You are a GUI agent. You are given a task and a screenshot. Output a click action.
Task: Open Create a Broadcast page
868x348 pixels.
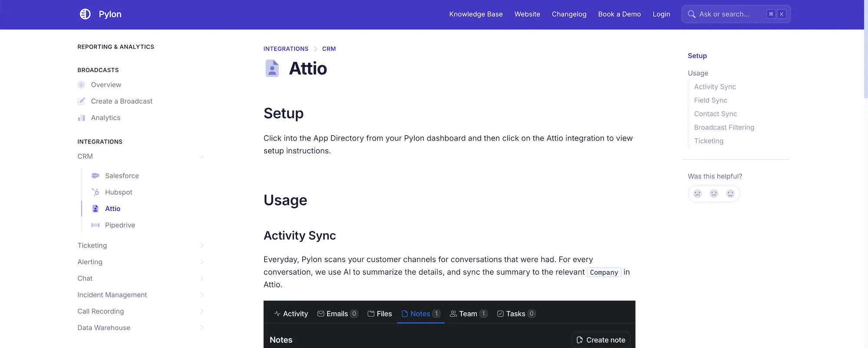tap(122, 101)
